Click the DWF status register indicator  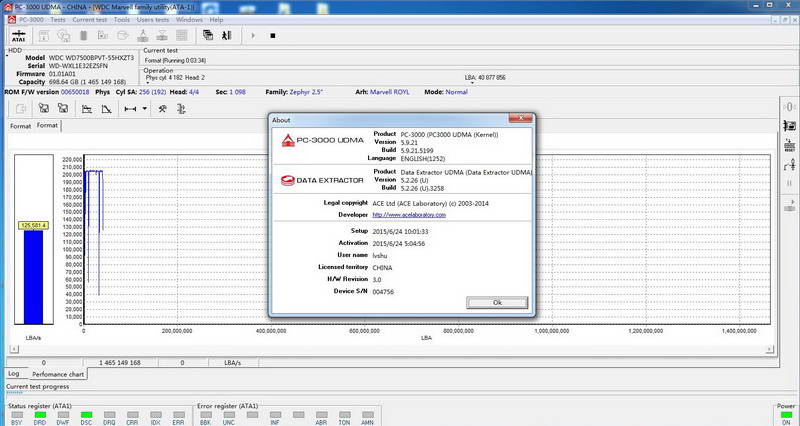pos(63,415)
